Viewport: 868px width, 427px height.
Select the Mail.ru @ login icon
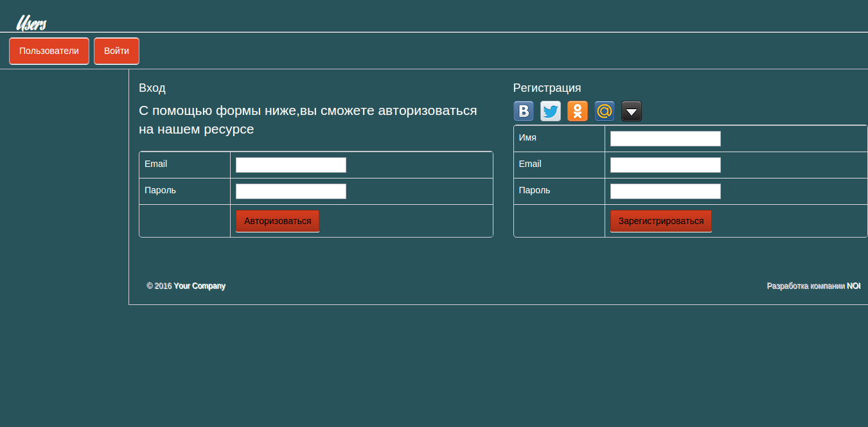click(x=605, y=111)
